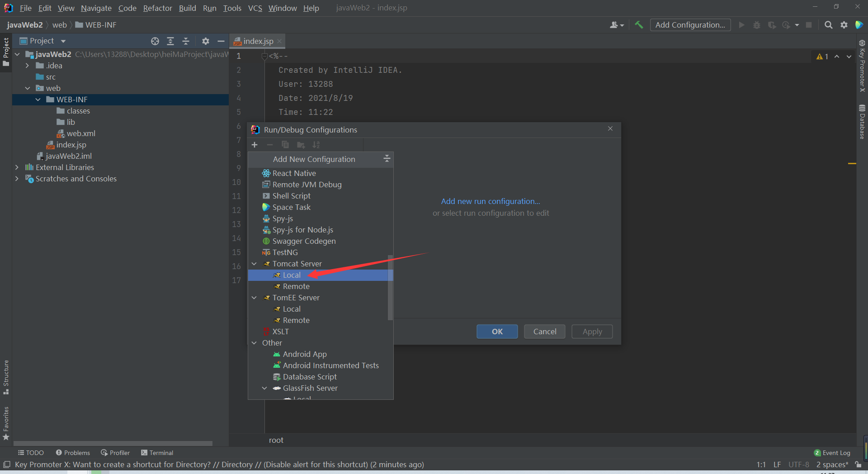The height and width of the screenshot is (474, 868).
Task: Click OK in the dialog
Action: (x=497, y=332)
